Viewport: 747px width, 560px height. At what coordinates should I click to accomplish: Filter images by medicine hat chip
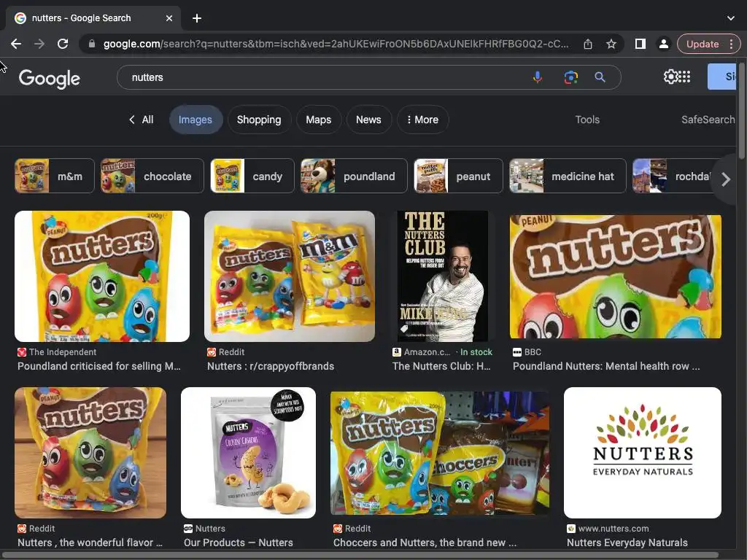568,176
